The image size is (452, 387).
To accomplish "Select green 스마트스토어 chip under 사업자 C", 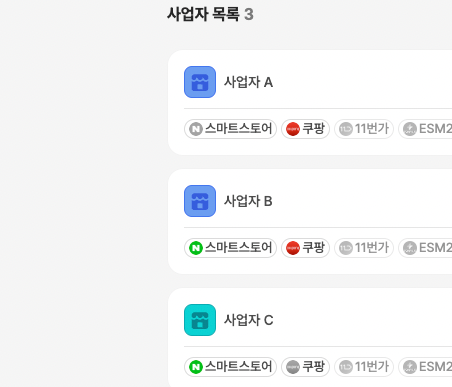I will click(x=230, y=367).
